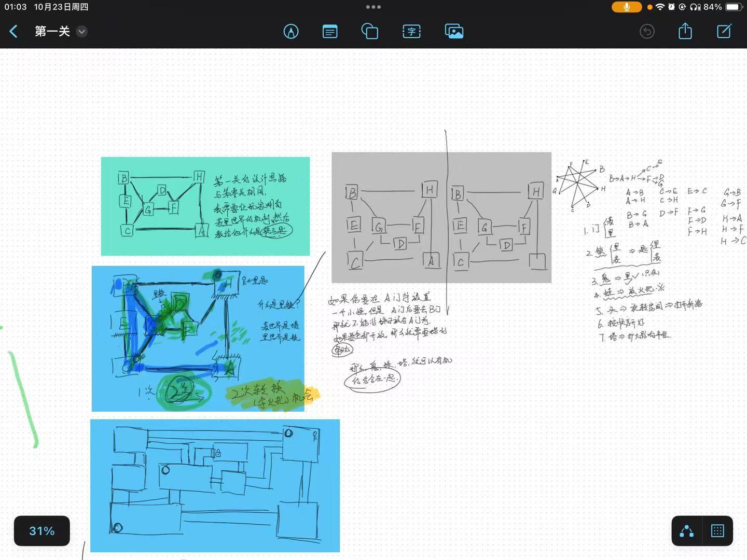Add a text box with 字 icon
The image size is (747, 560).
tap(411, 32)
